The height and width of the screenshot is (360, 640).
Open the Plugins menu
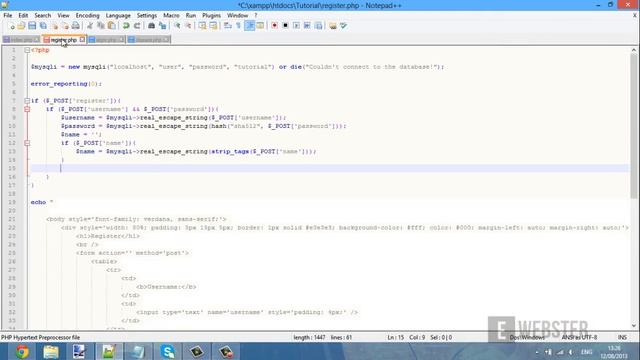point(211,15)
